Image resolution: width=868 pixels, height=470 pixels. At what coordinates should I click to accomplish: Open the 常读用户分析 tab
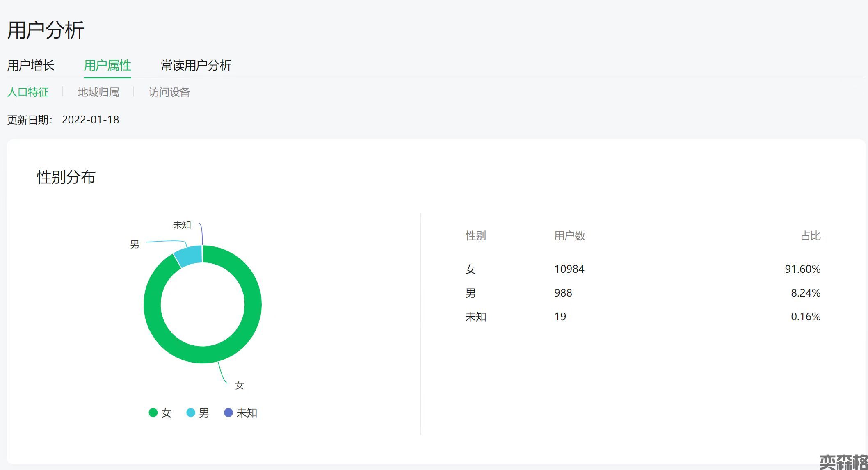[196, 65]
